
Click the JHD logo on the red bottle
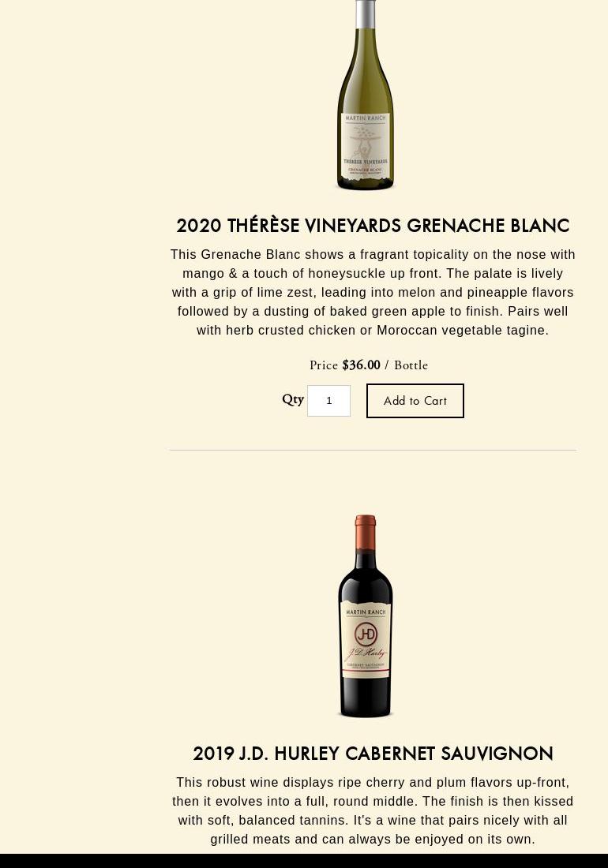tap(366, 634)
